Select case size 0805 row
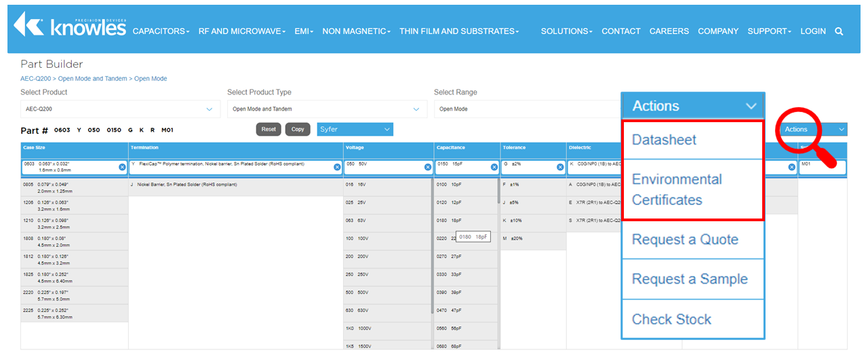This screenshot has width=868, height=359. [75, 187]
